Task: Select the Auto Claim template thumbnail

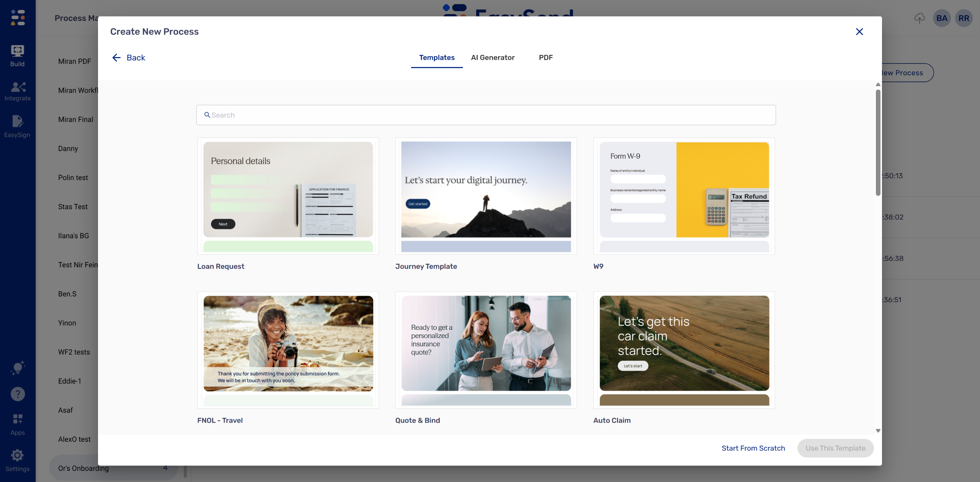Action: [x=684, y=350]
